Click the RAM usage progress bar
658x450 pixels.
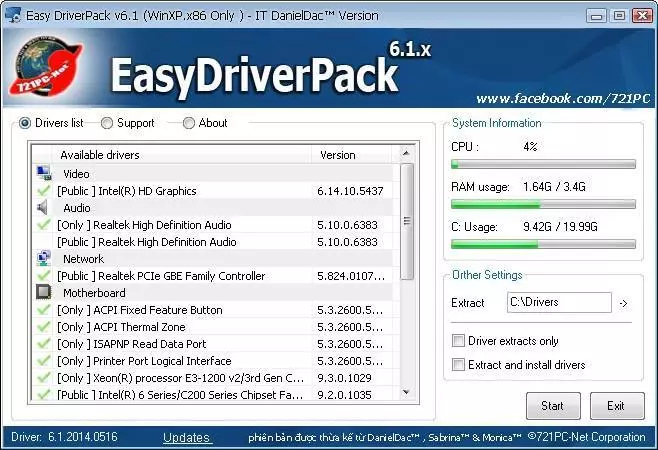[x=543, y=204]
